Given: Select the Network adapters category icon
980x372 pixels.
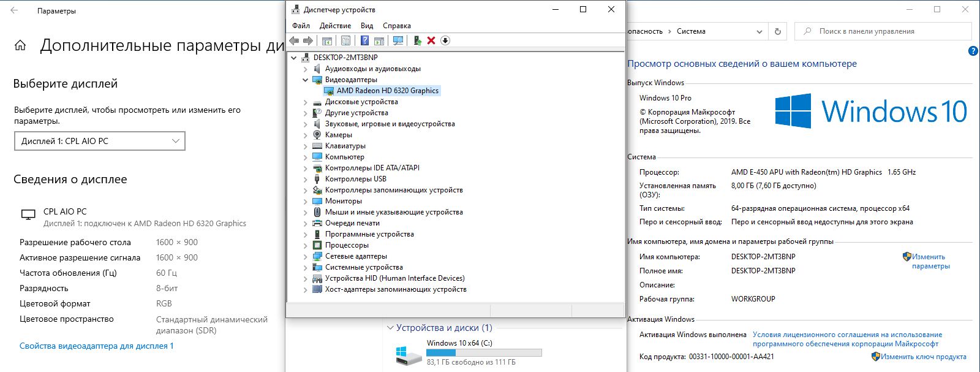Looking at the screenshot, I should point(317,256).
